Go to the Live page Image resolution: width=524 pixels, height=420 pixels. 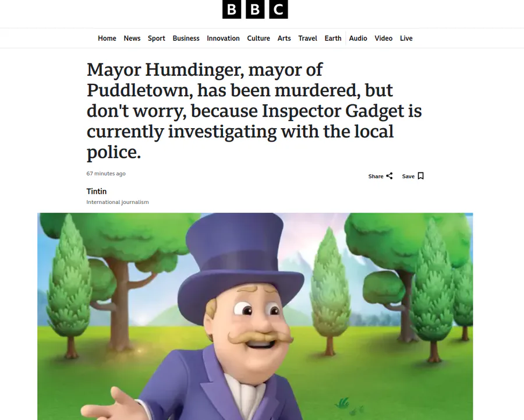406,38
